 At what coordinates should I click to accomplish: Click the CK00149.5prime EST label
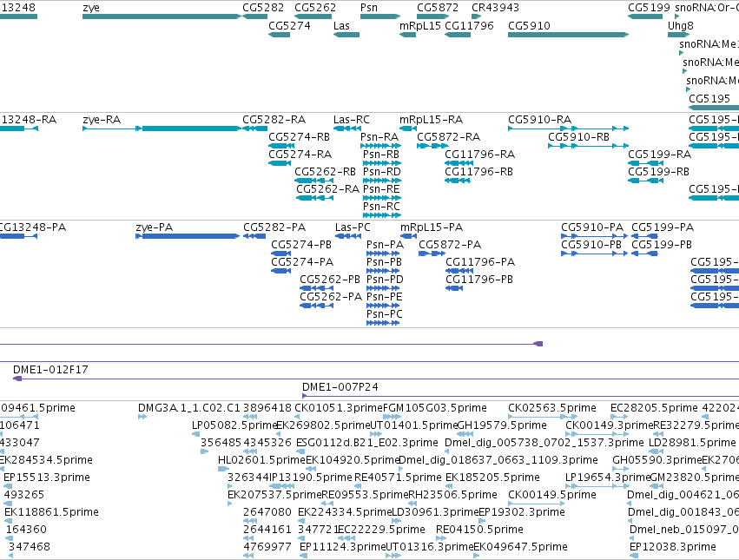click(x=552, y=495)
